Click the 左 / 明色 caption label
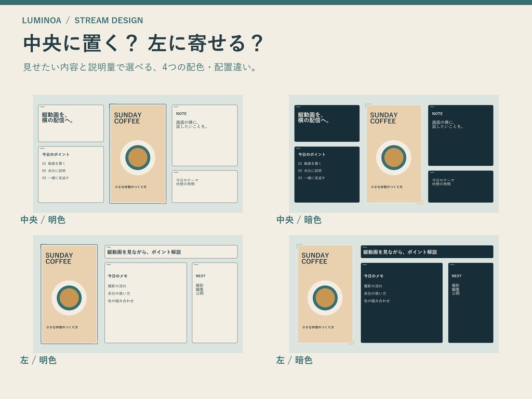This screenshot has width=532, height=399. click(x=38, y=360)
